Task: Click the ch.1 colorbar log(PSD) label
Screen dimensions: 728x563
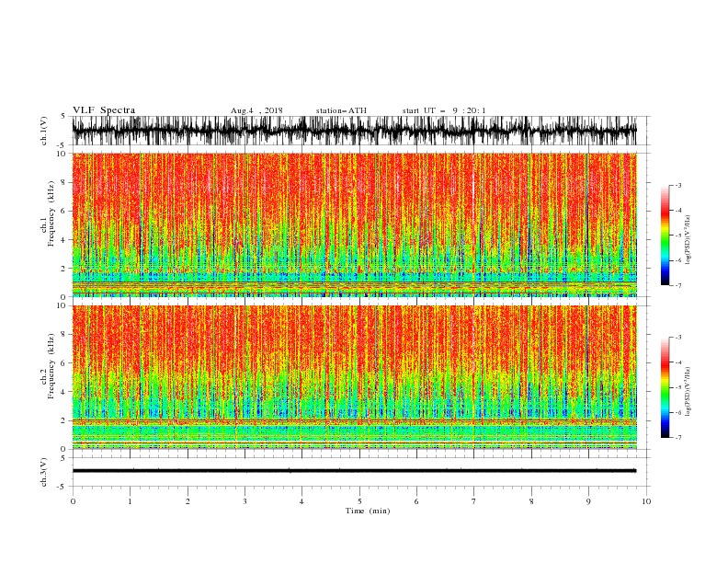Action: [688, 240]
